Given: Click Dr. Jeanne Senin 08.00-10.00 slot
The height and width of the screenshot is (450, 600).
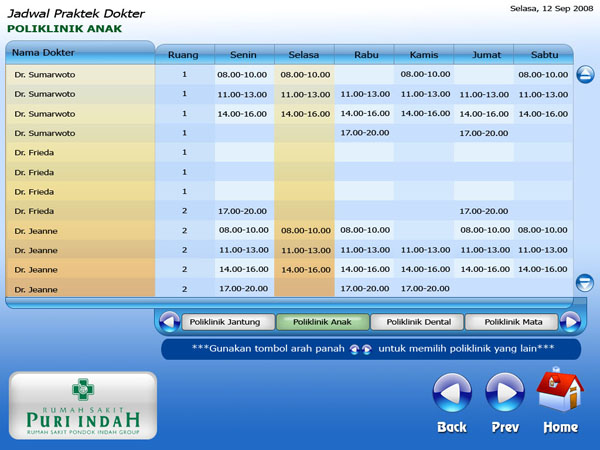Looking at the screenshot, I should [242, 230].
